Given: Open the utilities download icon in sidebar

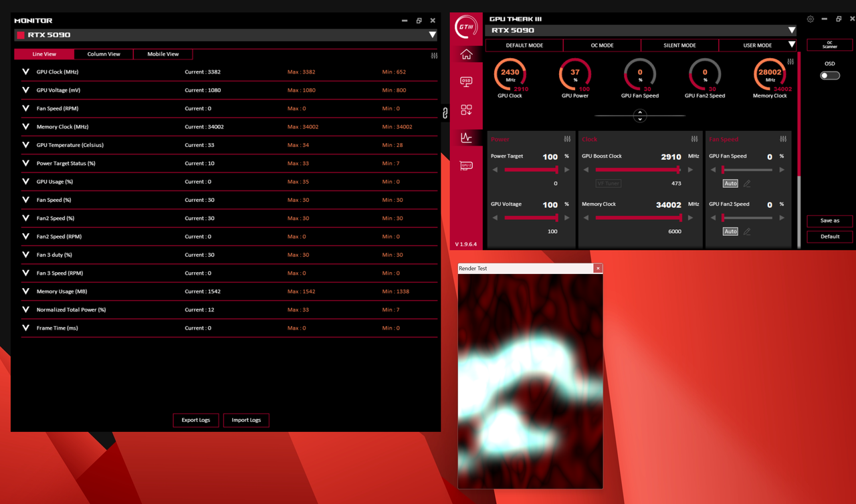Looking at the screenshot, I should point(466,110).
